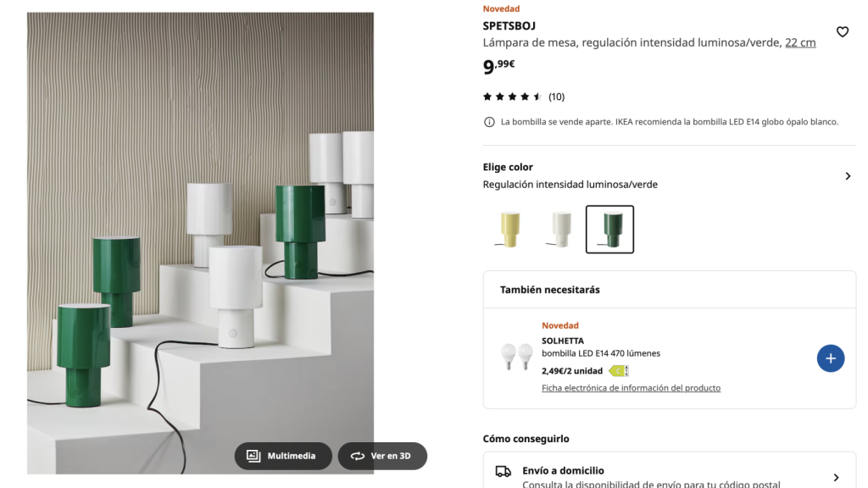
Task: Select the white lamp color option
Action: coord(559,229)
